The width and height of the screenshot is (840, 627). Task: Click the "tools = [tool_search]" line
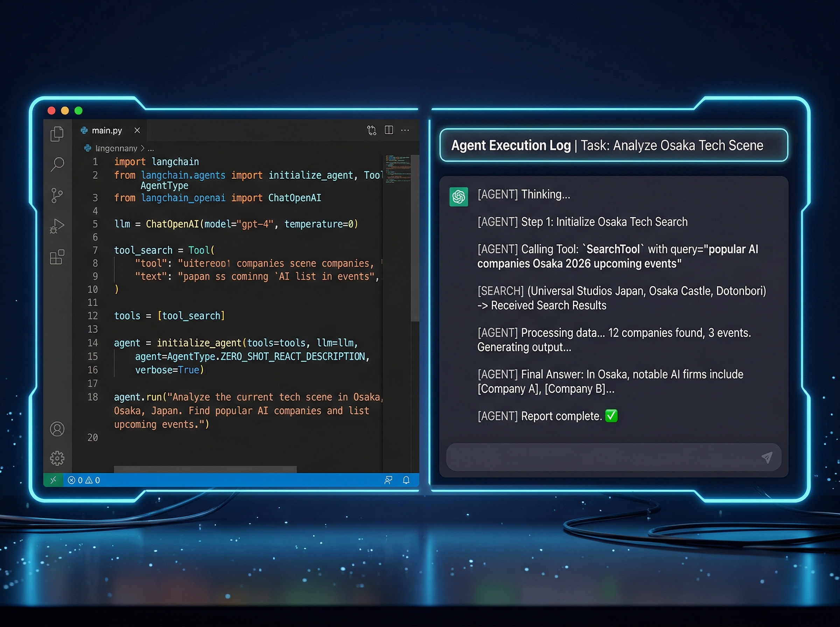169,316
